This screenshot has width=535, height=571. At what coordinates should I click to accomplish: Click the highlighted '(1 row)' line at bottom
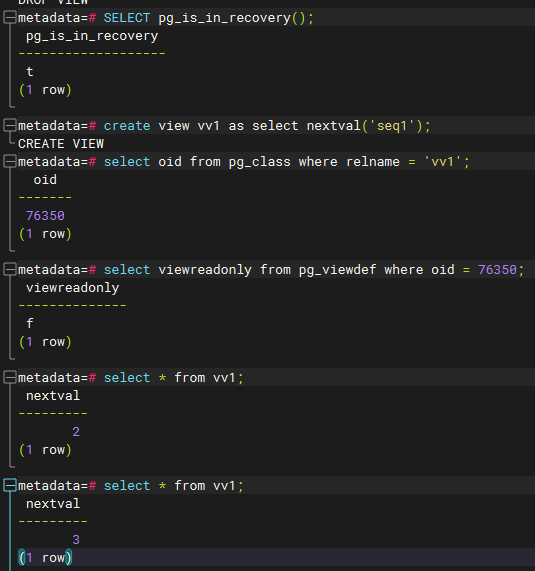click(x=46, y=558)
